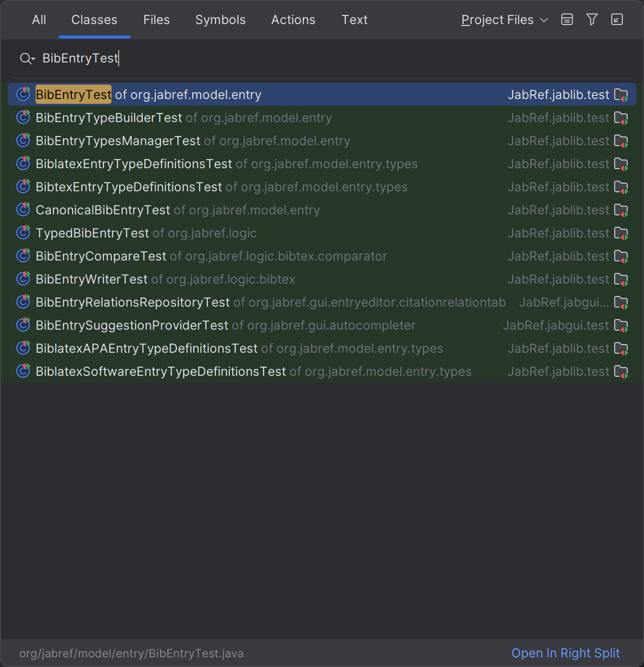Click module folder icon on BibEntryCompareTest row
Screen dimensions: 644x667
pos(621,257)
